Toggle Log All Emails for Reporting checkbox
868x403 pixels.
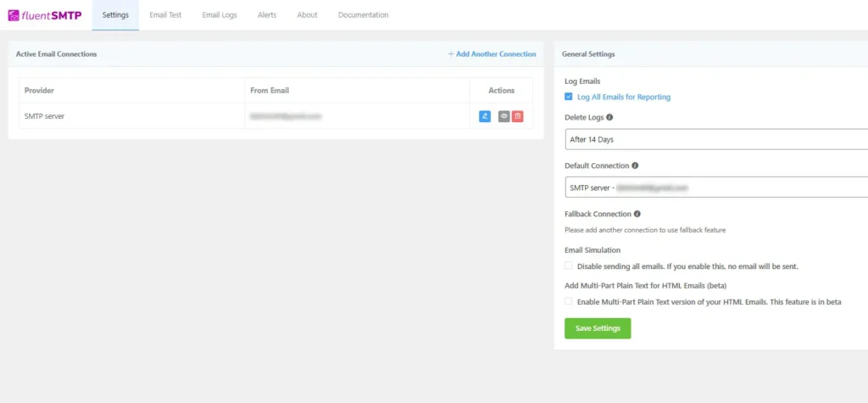(569, 98)
